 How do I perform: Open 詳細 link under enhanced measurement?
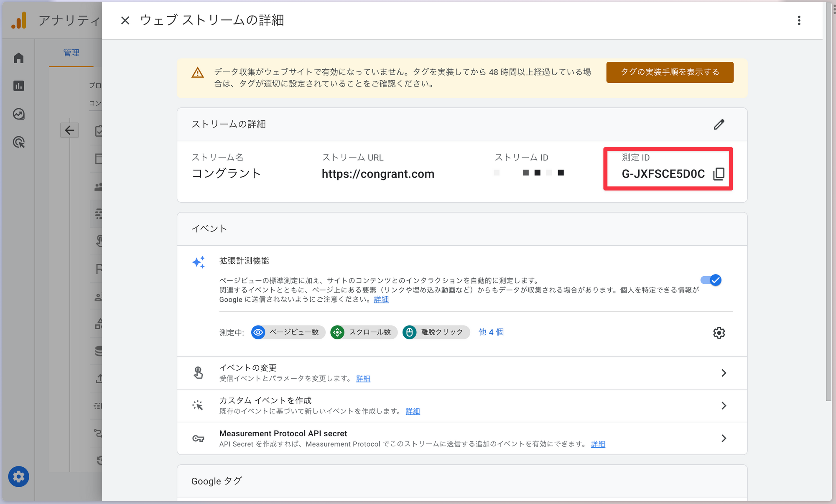(x=381, y=299)
